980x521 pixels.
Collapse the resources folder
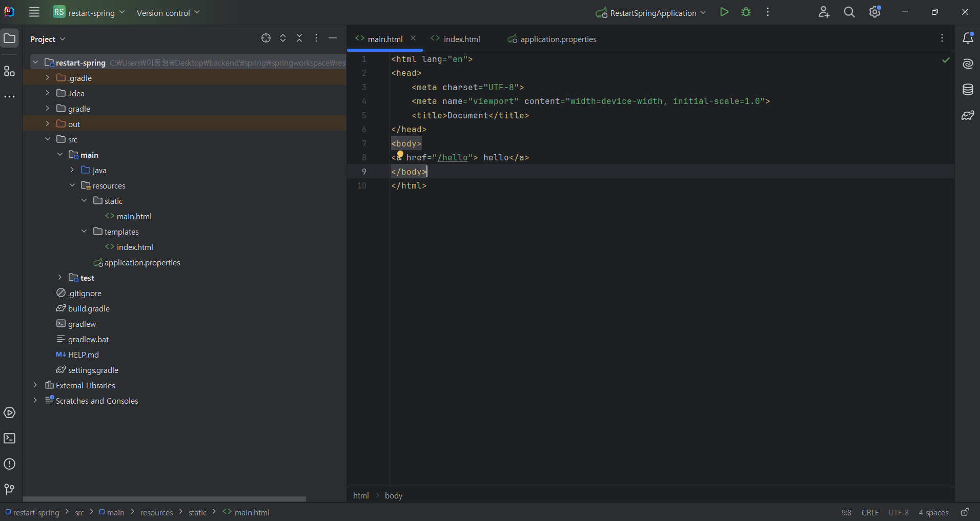pos(72,185)
